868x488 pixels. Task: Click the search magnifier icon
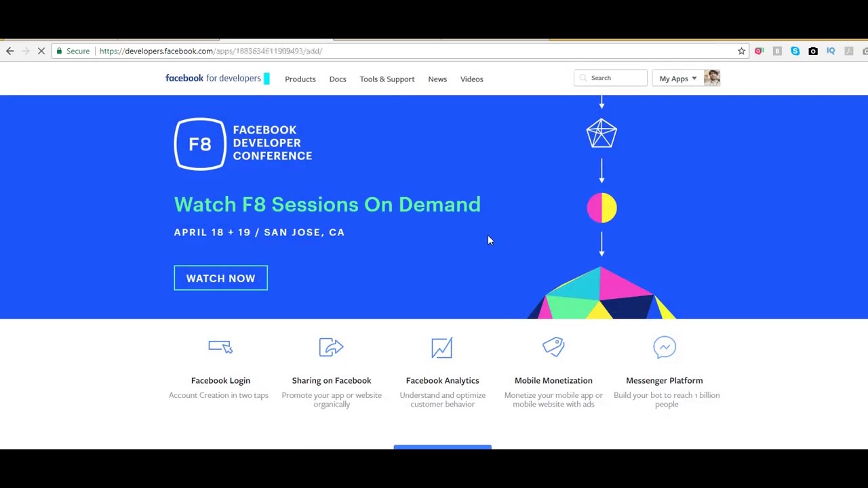[583, 78]
